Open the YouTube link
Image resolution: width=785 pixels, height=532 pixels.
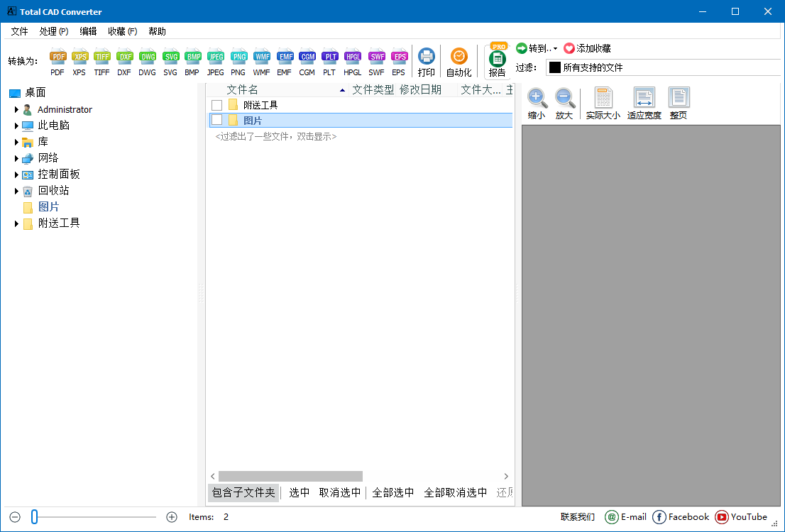pyautogui.click(x=741, y=517)
